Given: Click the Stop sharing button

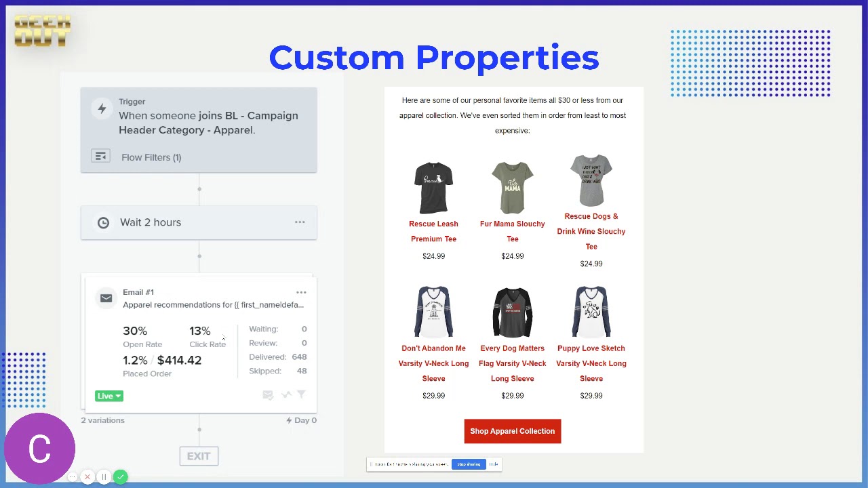Looking at the screenshot, I should coord(469,464).
